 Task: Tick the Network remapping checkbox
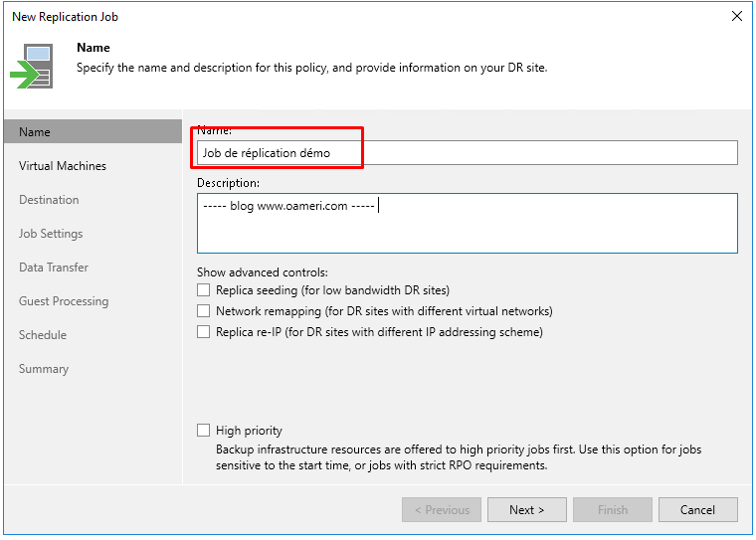[x=204, y=311]
